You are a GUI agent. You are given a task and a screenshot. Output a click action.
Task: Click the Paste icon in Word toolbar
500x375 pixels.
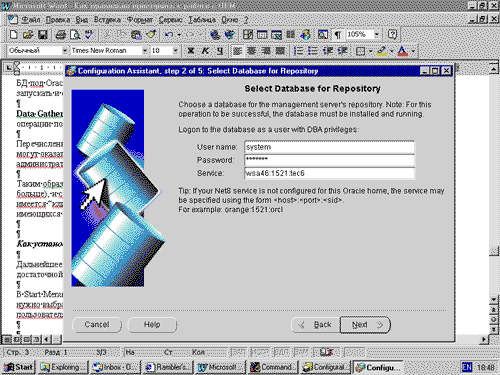pyautogui.click(x=136, y=34)
